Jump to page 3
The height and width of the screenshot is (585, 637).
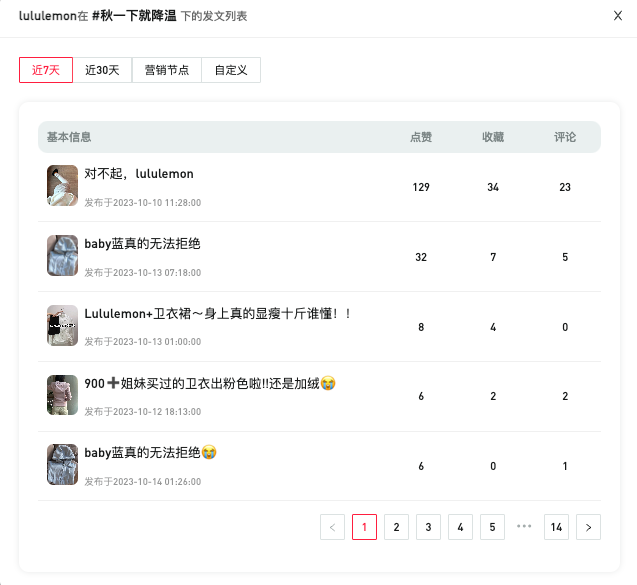coord(428,527)
